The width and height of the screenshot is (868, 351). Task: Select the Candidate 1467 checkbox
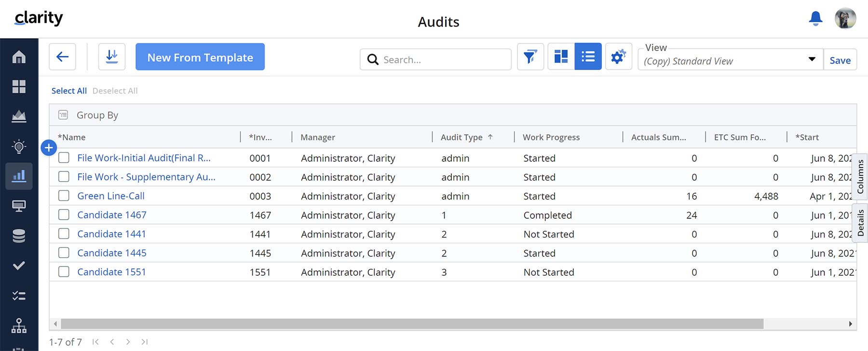tap(64, 215)
